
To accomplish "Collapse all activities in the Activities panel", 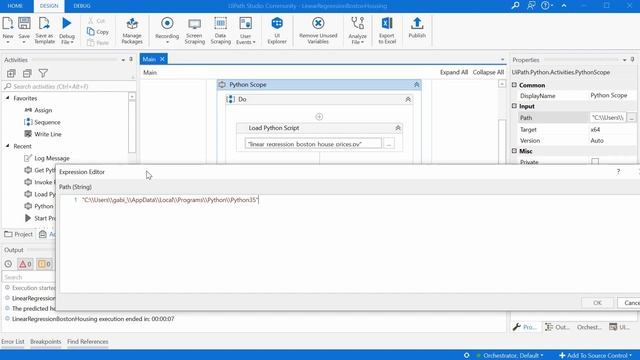I will pos(27,73).
